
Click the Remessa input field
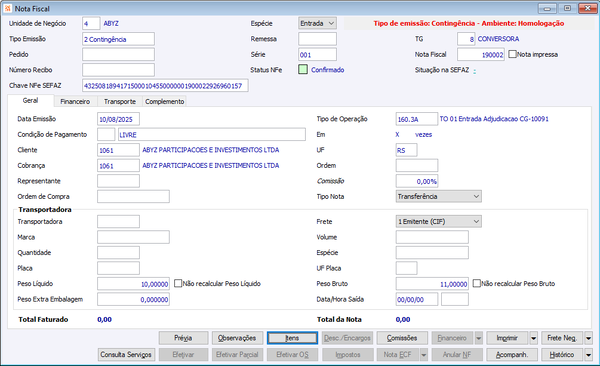318,39
